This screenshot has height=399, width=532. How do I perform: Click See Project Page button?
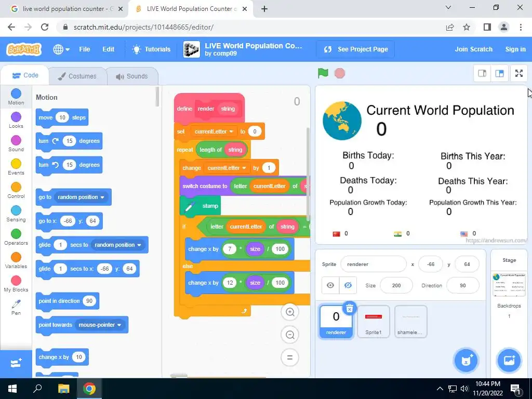click(355, 49)
